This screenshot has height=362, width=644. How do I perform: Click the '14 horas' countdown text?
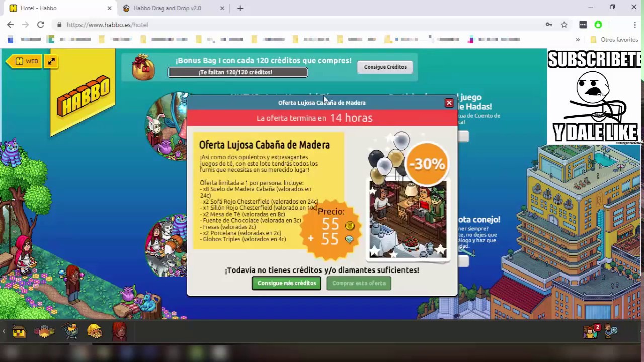click(x=351, y=118)
